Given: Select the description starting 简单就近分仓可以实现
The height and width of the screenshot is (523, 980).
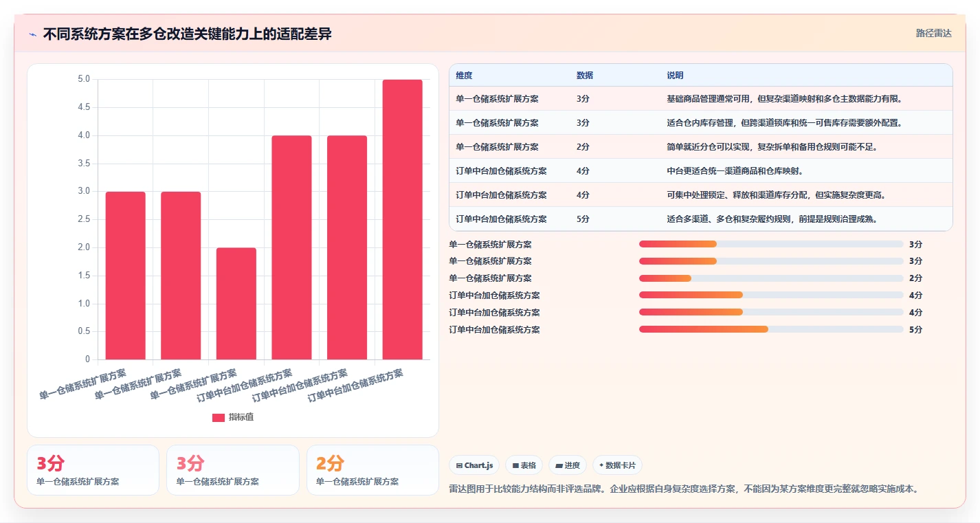Looking at the screenshot, I should 772,147.
